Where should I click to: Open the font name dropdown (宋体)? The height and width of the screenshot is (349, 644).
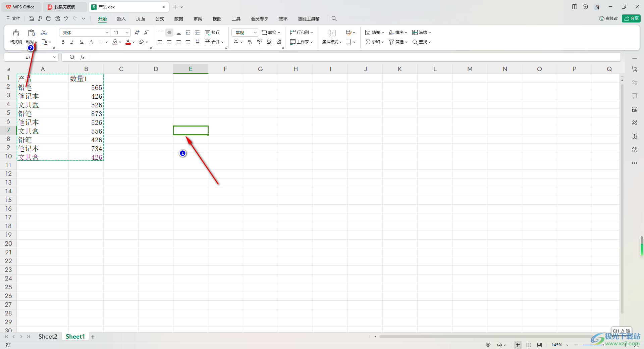[x=107, y=33]
